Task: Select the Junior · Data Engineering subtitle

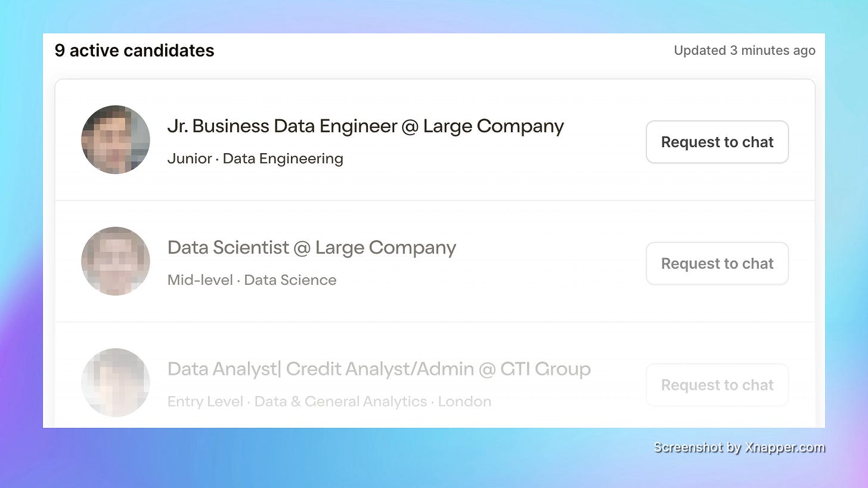Action: (x=255, y=159)
